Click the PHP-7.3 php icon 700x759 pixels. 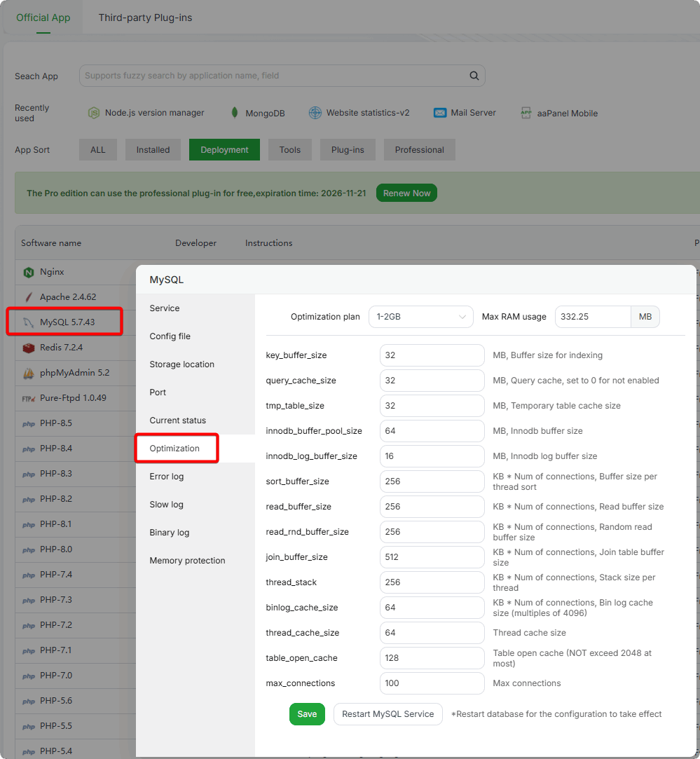point(29,600)
